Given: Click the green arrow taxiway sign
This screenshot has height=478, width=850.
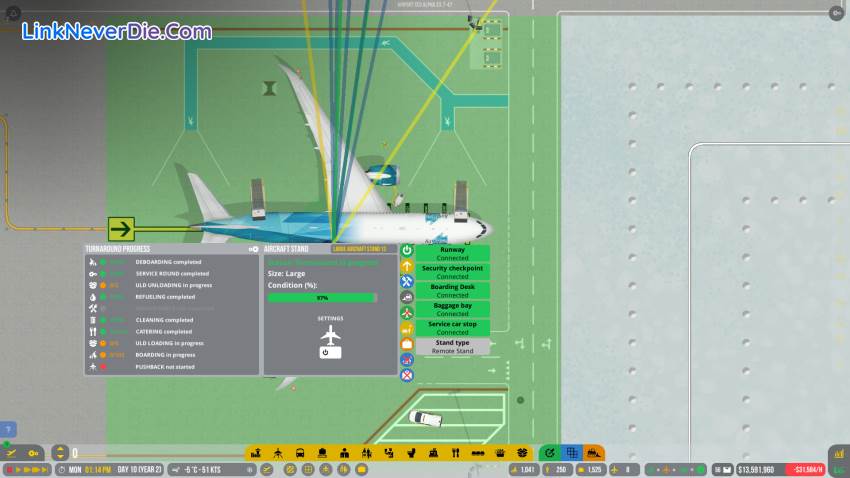Looking at the screenshot, I should pyautogui.click(x=121, y=229).
